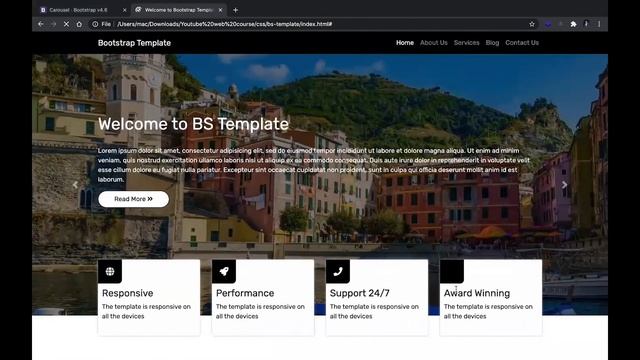640x360 pixels.
Task: Advance to the next carousel slide
Action: (564, 185)
